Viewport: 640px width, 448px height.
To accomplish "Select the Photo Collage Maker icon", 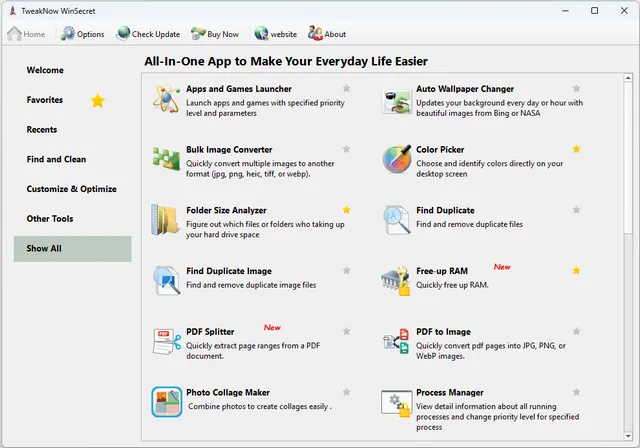I will [166, 402].
